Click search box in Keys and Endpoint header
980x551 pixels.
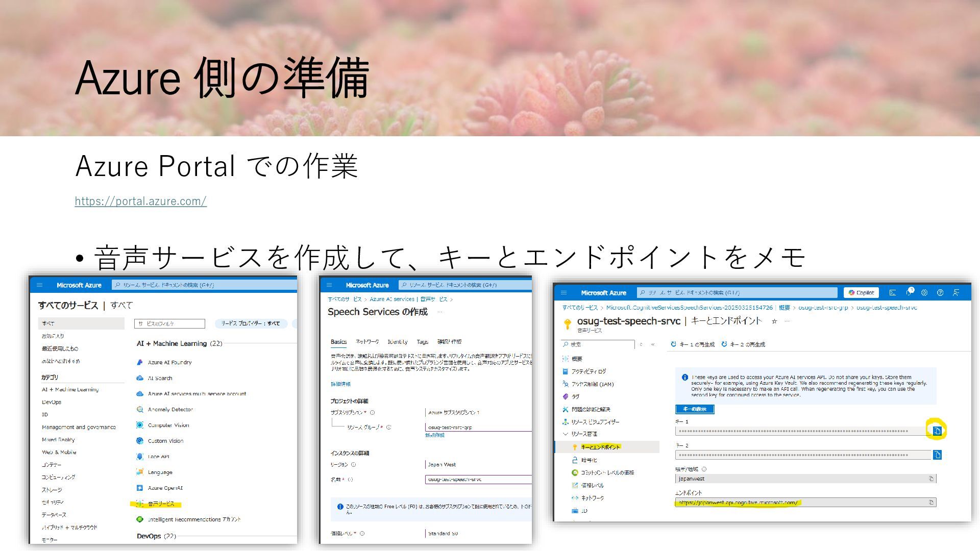click(737, 293)
